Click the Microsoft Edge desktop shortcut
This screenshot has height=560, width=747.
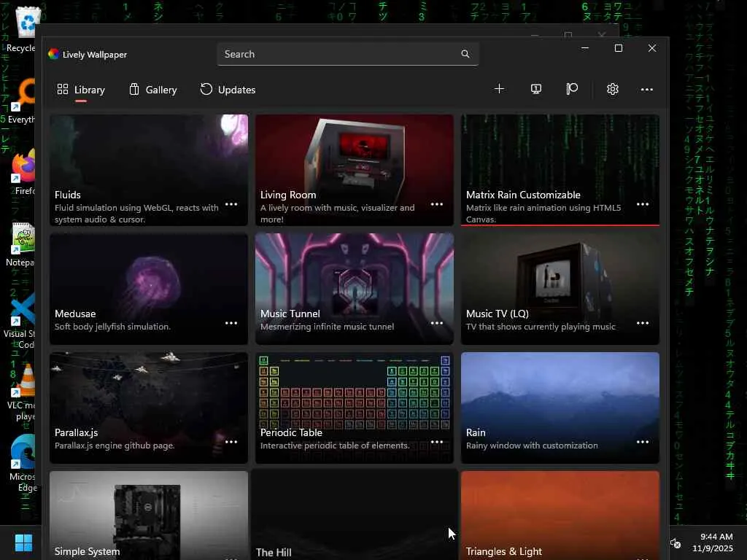click(23, 463)
